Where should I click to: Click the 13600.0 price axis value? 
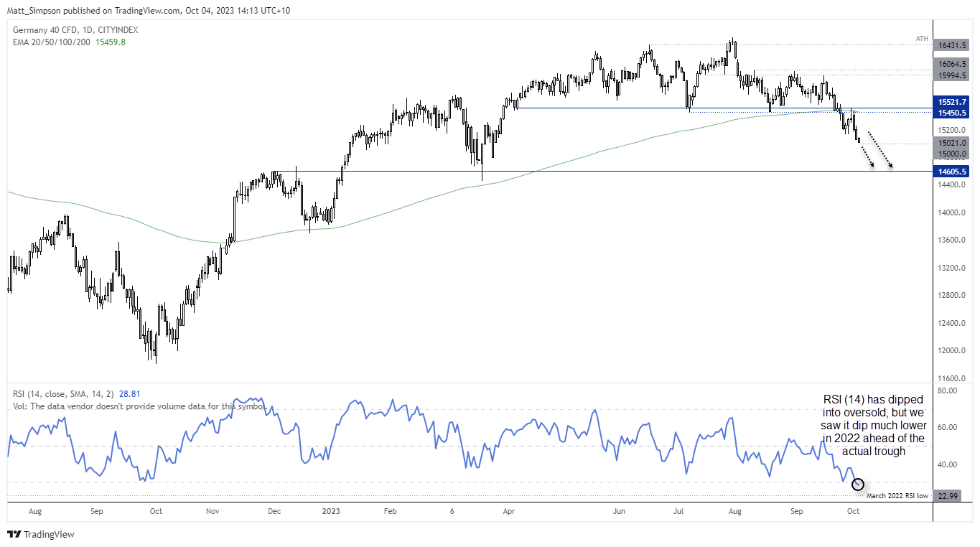953,240
